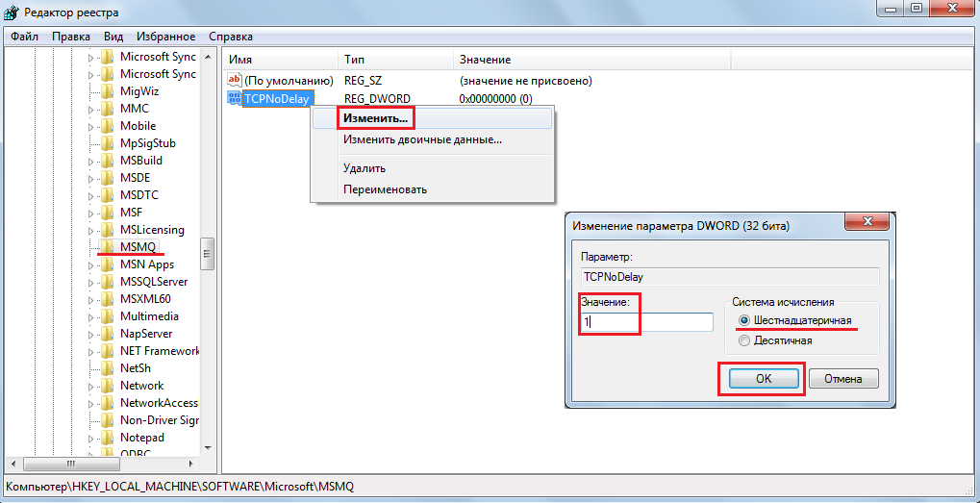The width and height of the screenshot is (980, 503).
Task: Click the MSLicensing folder icon
Action: 108,229
